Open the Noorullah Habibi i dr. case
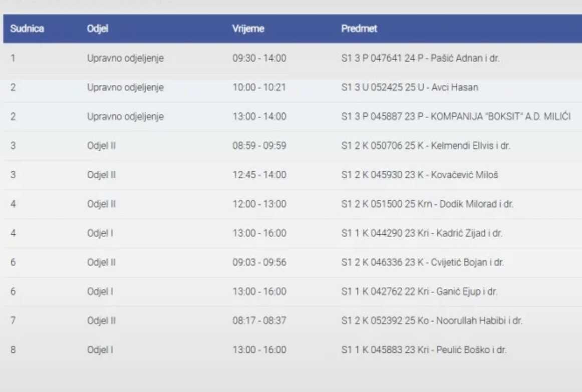The height and width of the screenshot is (392, 582). click(x=432, y=321)
